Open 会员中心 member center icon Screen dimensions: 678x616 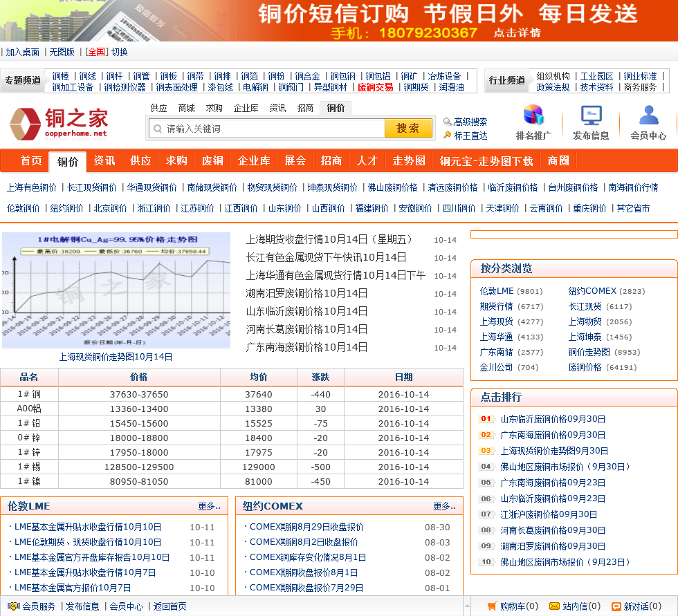click(648, 115)
